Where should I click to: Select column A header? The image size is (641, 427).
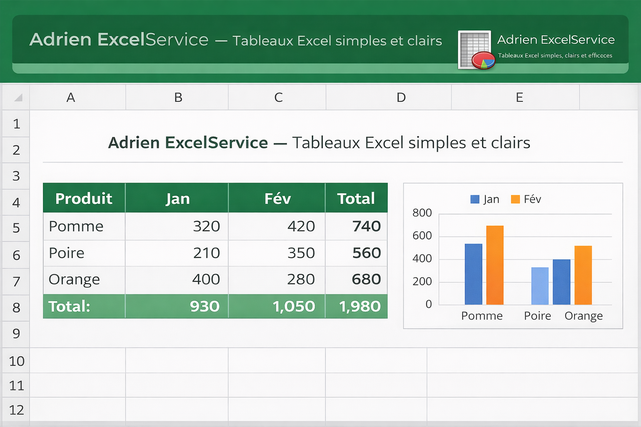click(71, 97)
